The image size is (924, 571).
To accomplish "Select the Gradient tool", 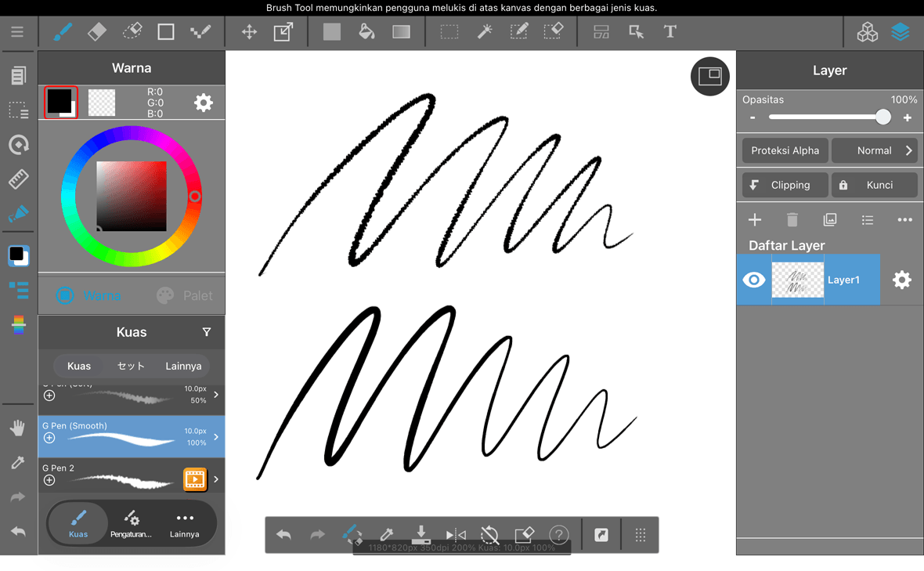I will tap(401, 32).
